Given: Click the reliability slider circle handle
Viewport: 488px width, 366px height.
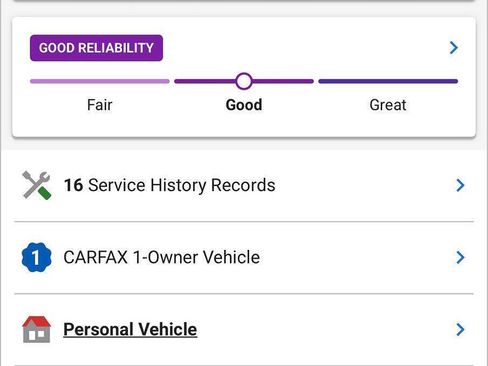Looking at the screenshot, I should coord(244,81).
